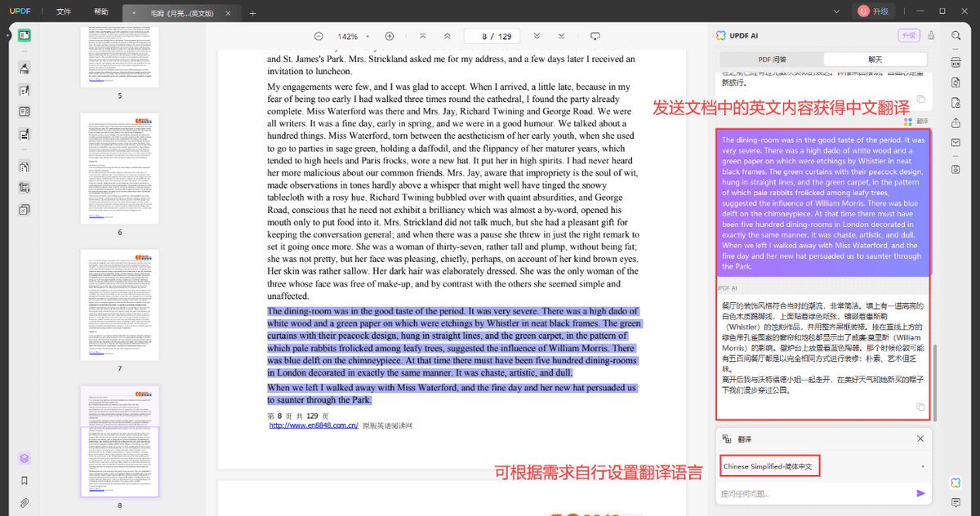Close the 翻译 panel with the X
Screen dimensions: 980x516
point(920,438)
